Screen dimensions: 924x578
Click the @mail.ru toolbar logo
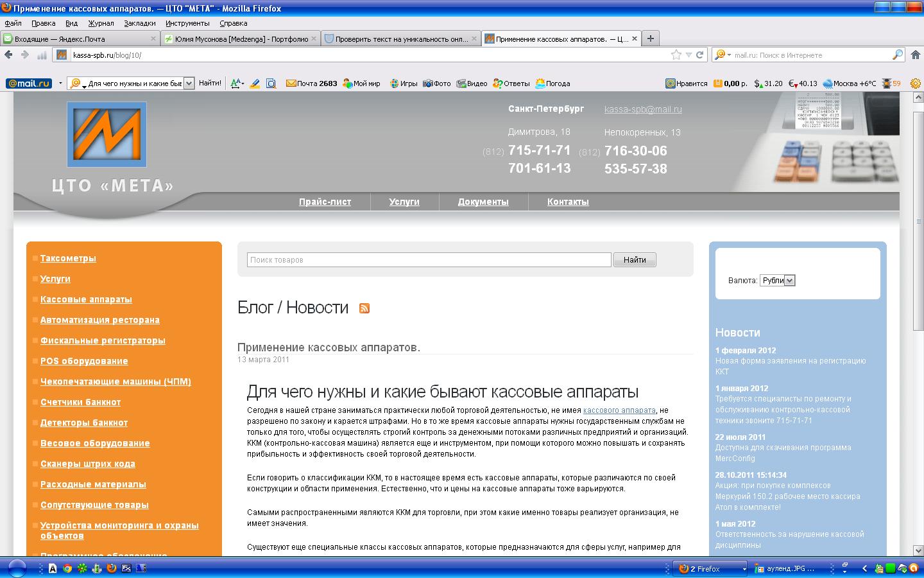(29, 83)
